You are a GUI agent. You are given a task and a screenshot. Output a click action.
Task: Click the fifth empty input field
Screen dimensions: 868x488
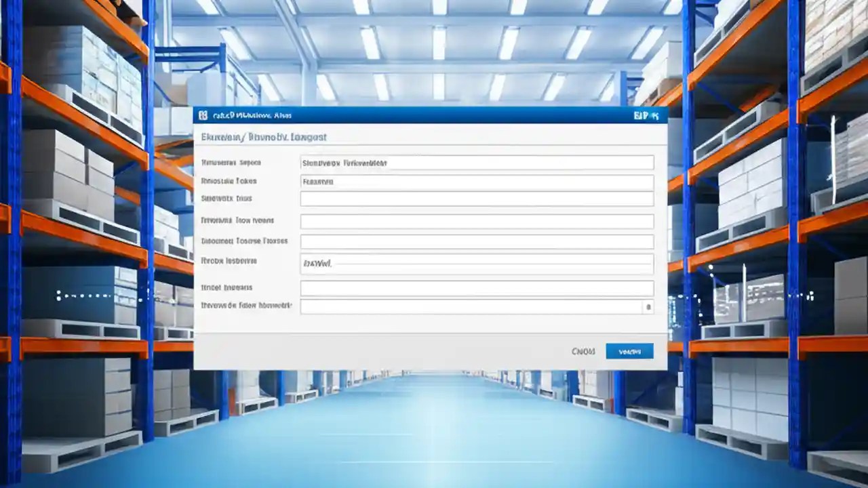[475, 241]
